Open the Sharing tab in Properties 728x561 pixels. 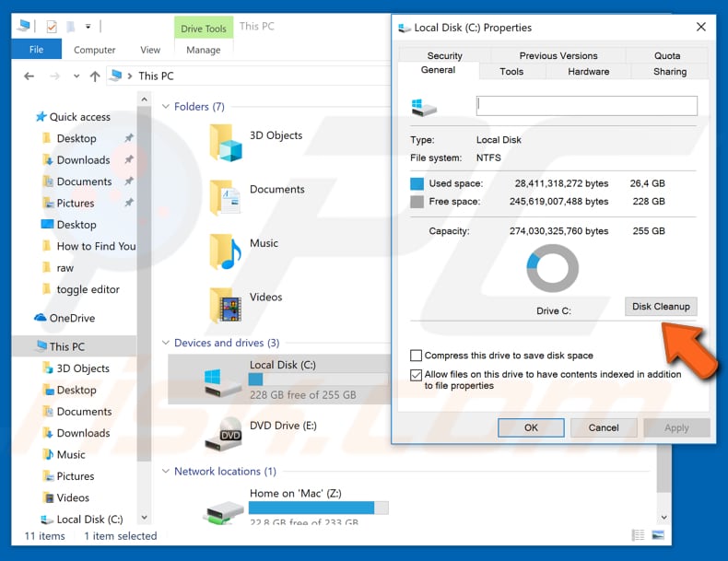670,72
